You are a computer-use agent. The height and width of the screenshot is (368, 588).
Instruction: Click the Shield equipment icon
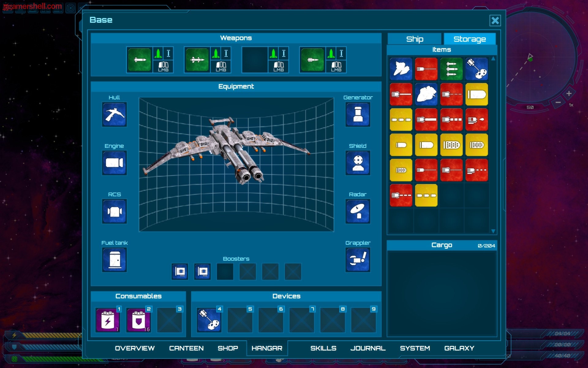coord(358,163)
